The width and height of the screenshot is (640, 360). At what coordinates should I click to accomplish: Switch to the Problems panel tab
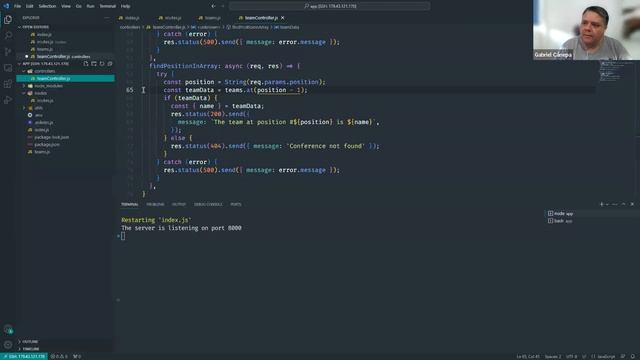[155, 204]
